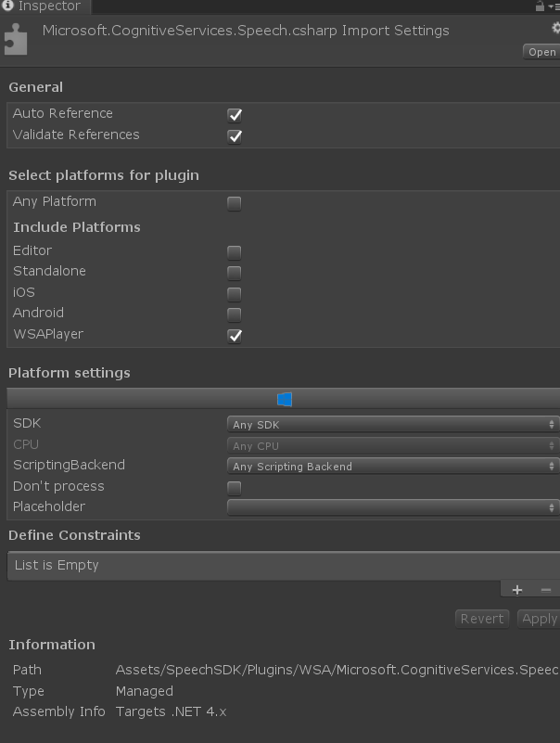Add a new define constraint with plus icon
The width and height of the screenshot is (560, 743).
tap(517, 589)
